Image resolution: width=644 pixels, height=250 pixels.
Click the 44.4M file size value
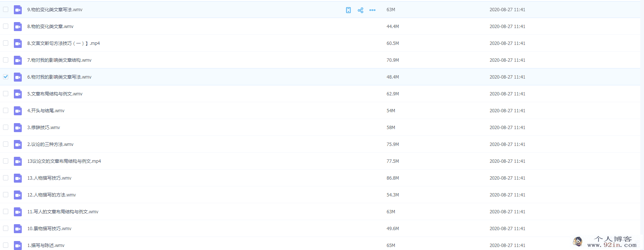pyautogui.click(x=392, y=27)
